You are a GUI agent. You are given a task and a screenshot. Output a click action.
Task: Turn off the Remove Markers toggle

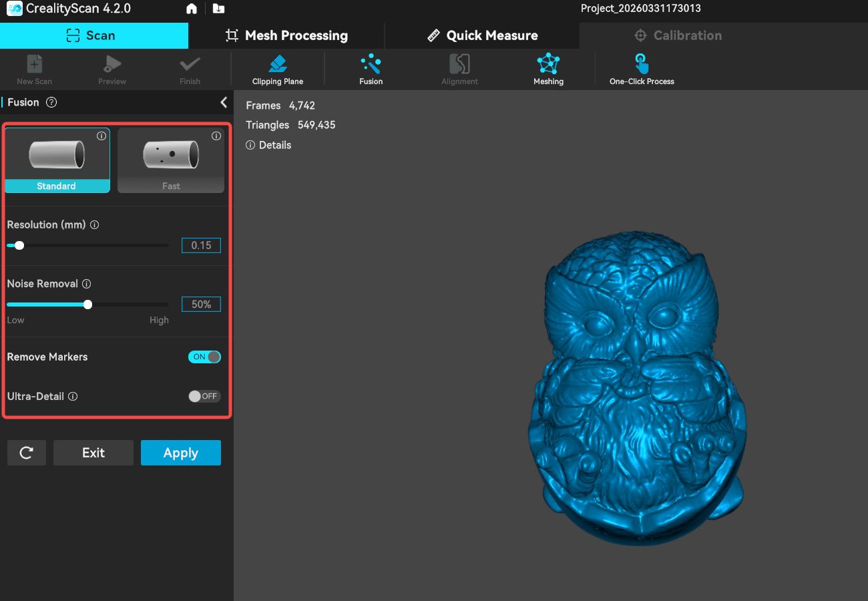[x=204, y=357]
